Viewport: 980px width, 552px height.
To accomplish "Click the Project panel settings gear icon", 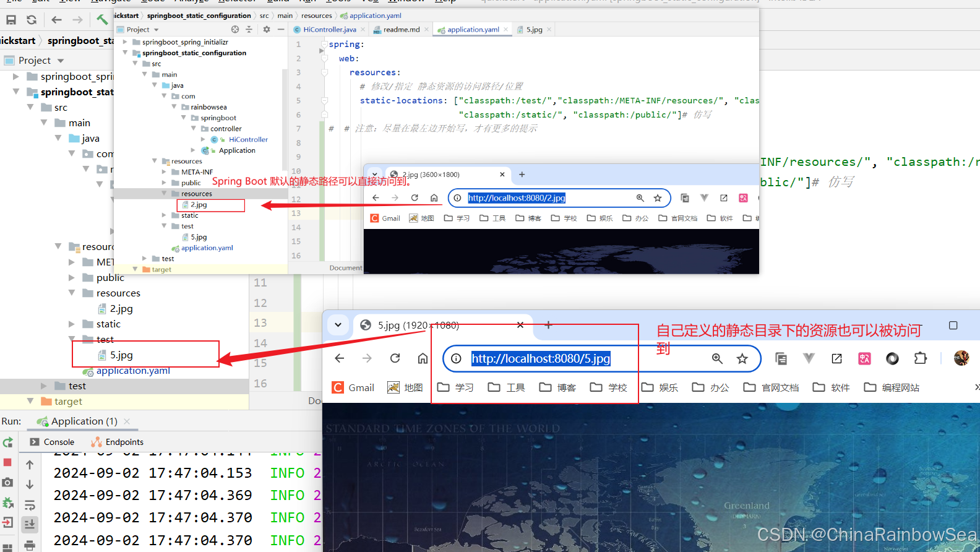I will tap(267, 29).
